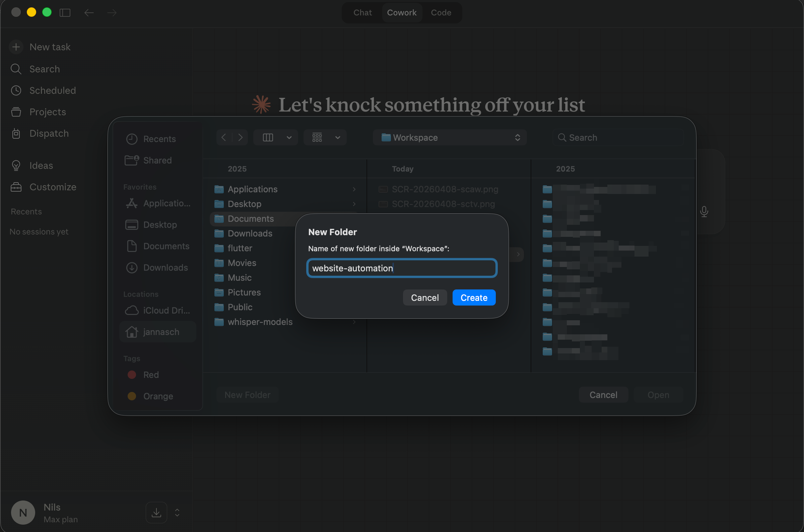Go forward with the right arrow

[112, 13]
